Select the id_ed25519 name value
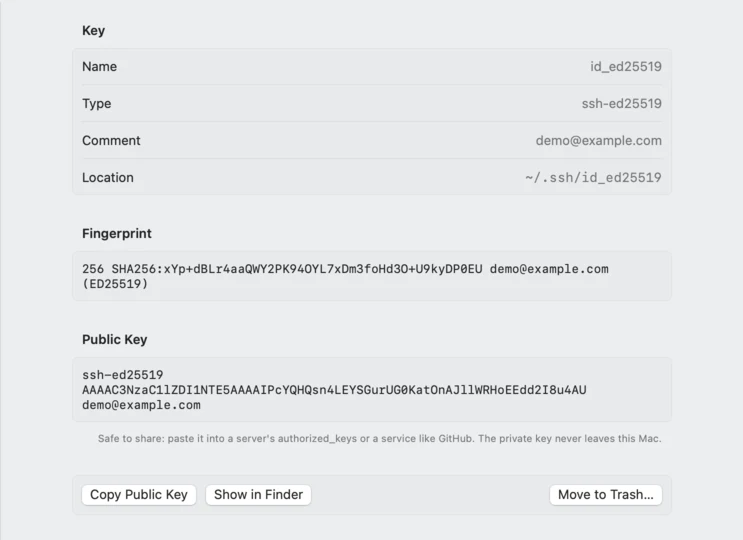The height and width of the screenshot is (540, 743). pos(625,66)
